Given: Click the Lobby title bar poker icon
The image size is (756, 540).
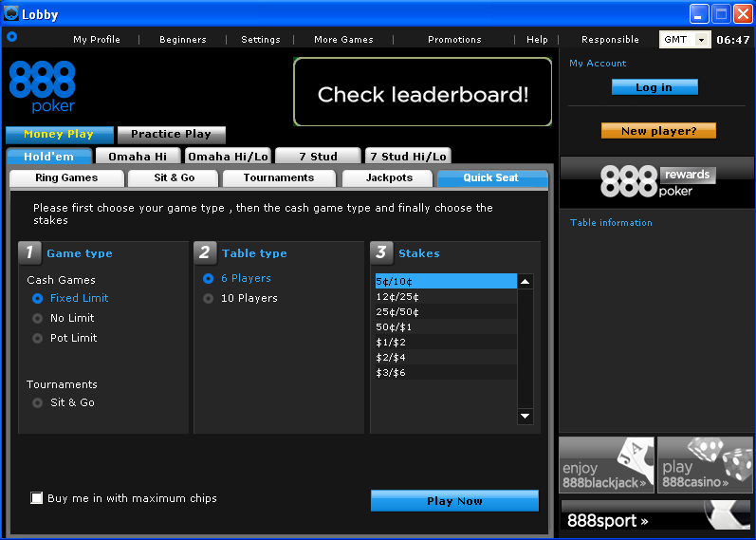Looking at the screenshot, I should click(x=10, y=13).
